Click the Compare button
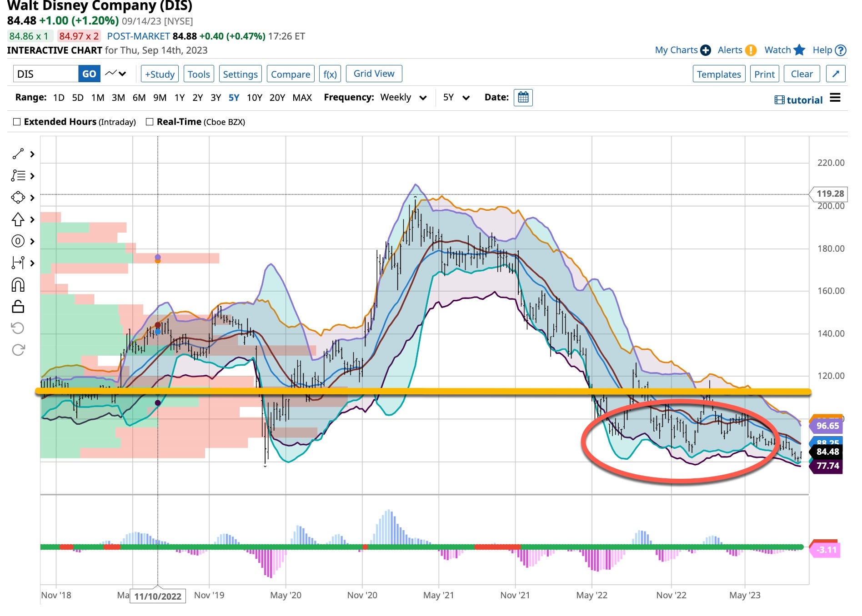The image size is (862, 616). (291, 74)
